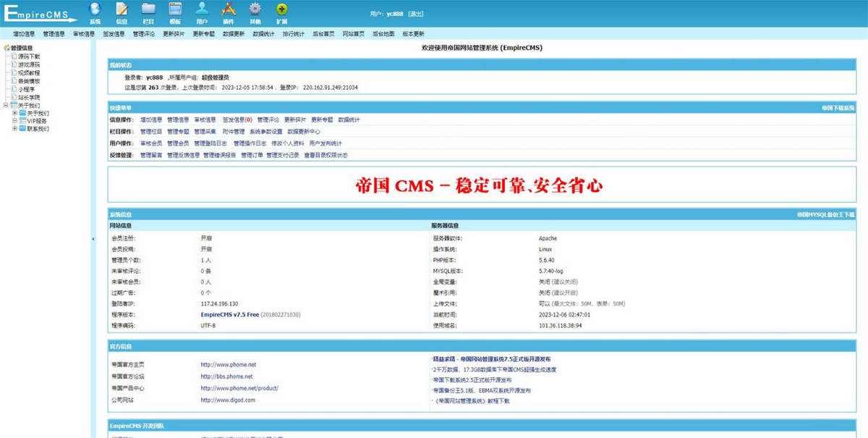Collapse the parent 关于我们 tree node
The image size is (868, 438).
(x=7, y=105)
